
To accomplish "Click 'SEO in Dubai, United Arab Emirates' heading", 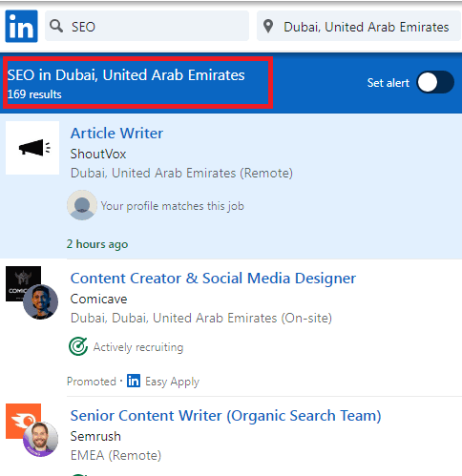I will tap(126, 75).
